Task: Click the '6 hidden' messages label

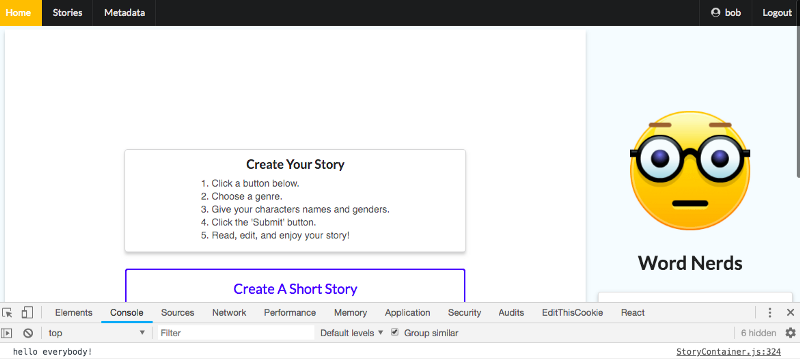Action: pyautogui.click(x=759, y=333)
